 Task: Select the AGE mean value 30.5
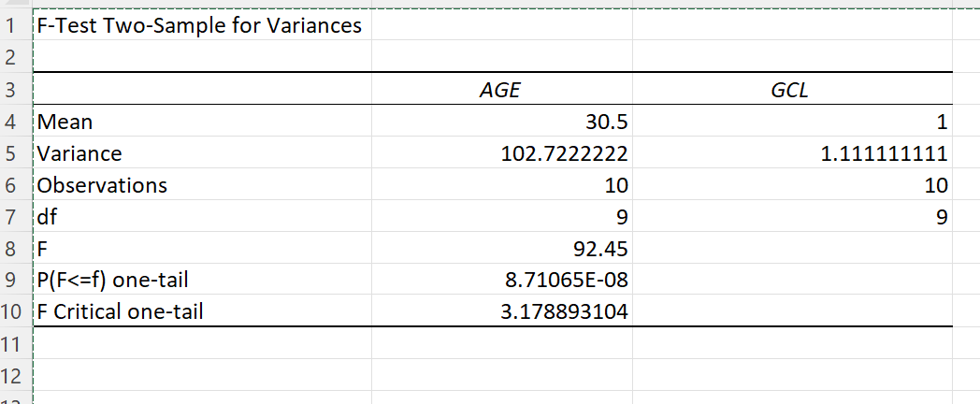pyautogui.click(x=502, y=121)
